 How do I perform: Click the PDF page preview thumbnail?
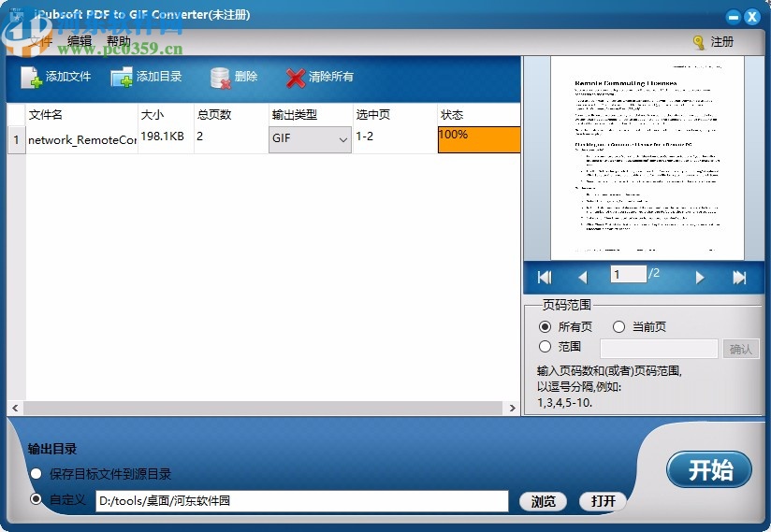[647, 158]
